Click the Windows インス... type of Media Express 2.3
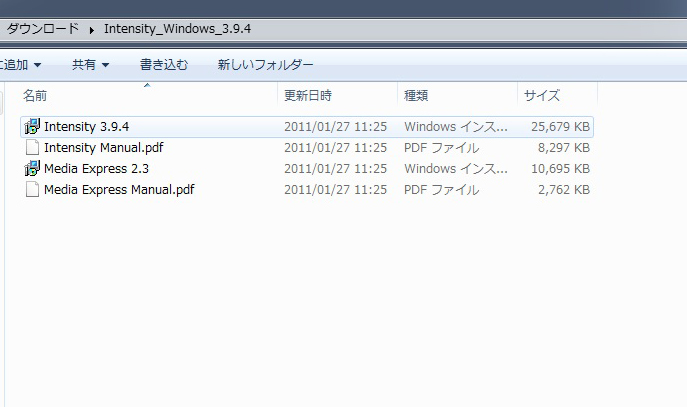The height and width of the screenshot is (407, 687). [x=456, y=169]
